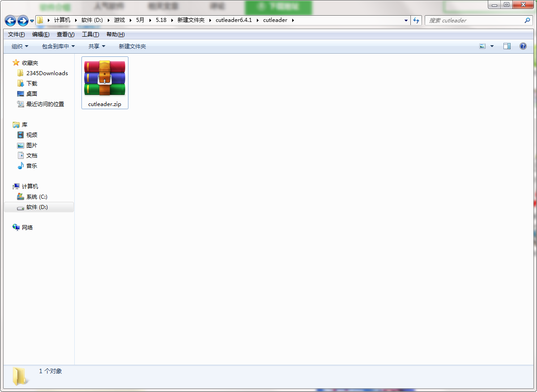Click the 2345Downloads folder icon
The width and height of the screenshot is (537, 392).
tap(20, 73)
